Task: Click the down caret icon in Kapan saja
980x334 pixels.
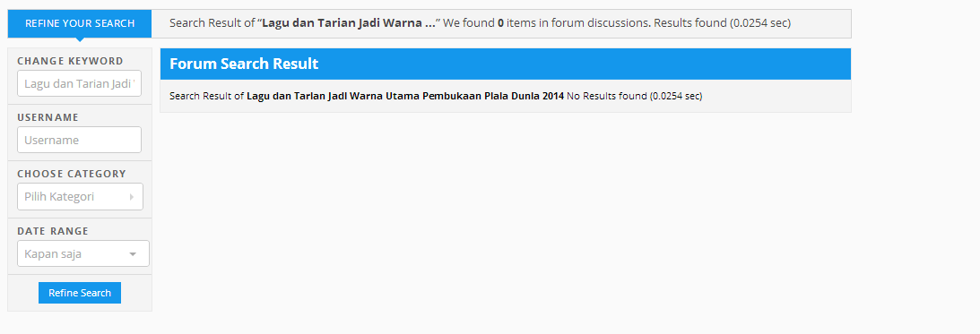Action: tap(133, 254)
